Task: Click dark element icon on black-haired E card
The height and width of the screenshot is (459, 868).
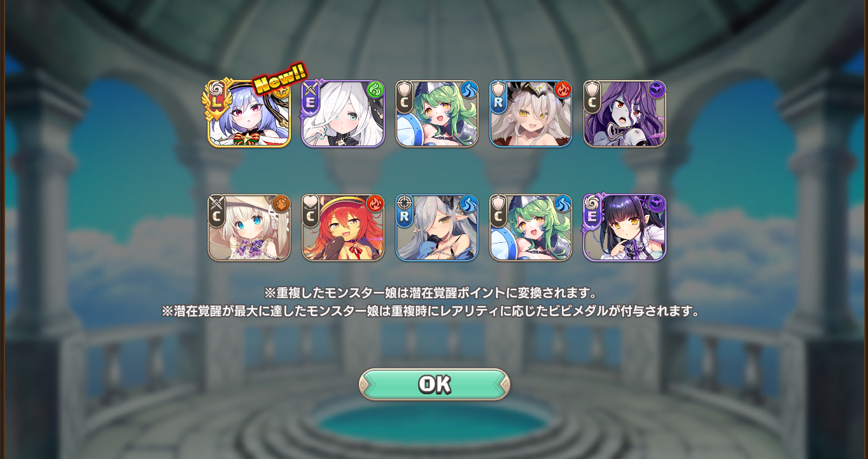Action: click(x=657, y=203)
